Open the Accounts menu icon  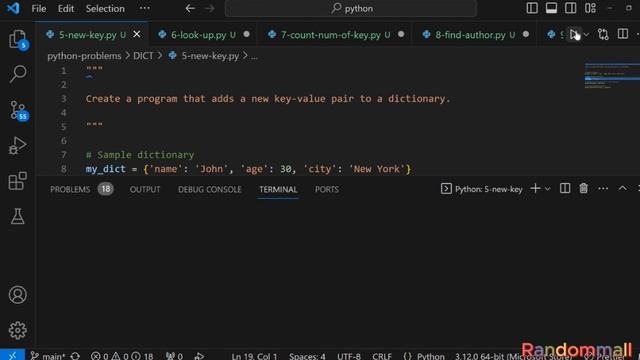pos(18,295)
